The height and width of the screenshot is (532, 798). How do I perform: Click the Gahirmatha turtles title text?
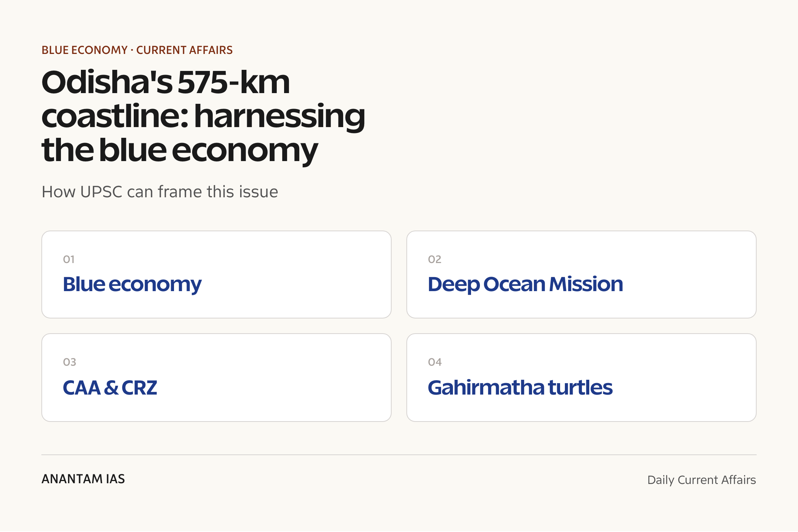(x=520, y=388)
